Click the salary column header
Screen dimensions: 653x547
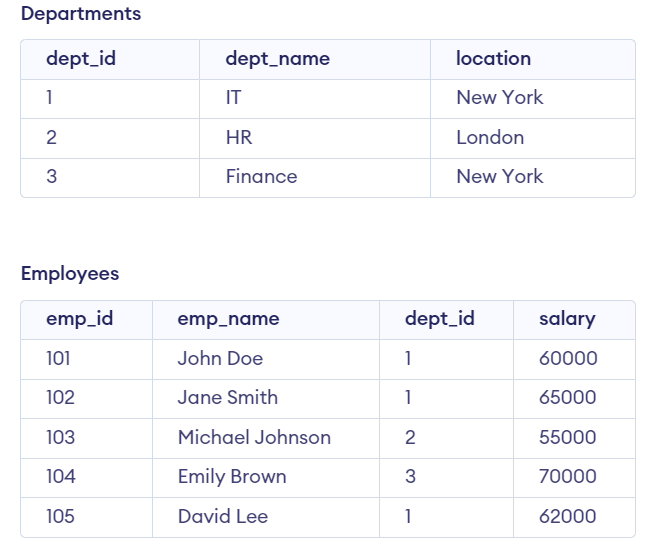[567, 319]
